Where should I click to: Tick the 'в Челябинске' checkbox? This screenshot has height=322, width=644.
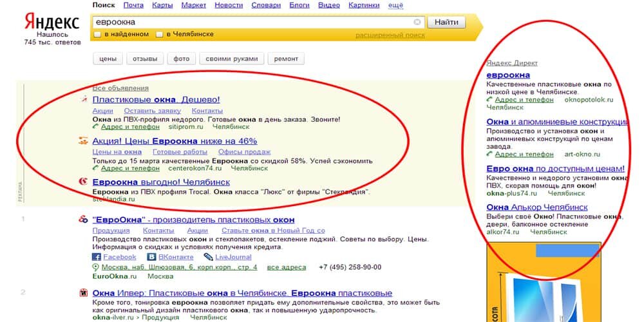(159, 35)
